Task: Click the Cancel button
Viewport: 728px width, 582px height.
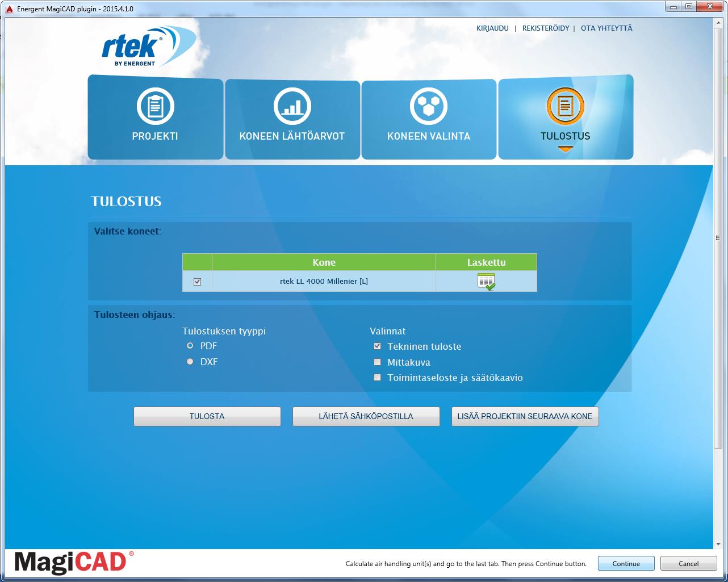Action: click(689, 564)
